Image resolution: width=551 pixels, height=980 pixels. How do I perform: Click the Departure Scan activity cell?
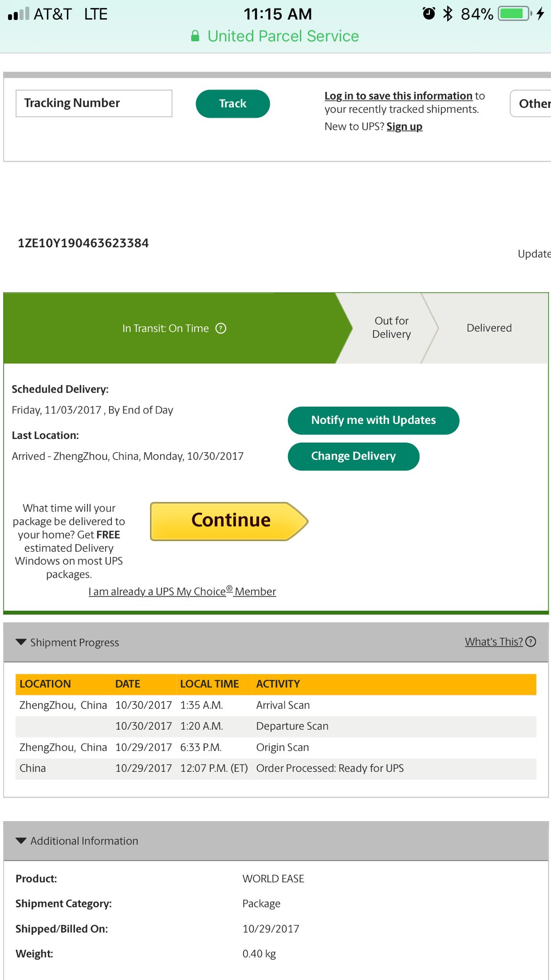point(292,726)
